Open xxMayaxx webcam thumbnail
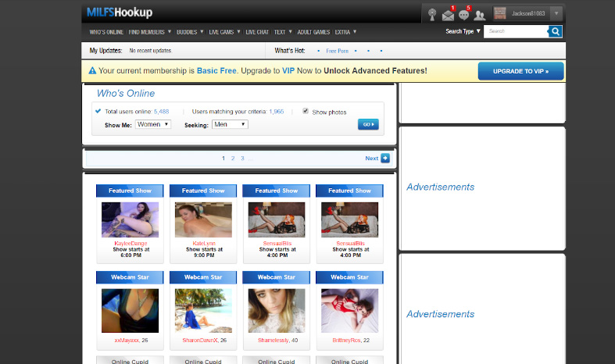615x364 pixels. tap(131, 311)
